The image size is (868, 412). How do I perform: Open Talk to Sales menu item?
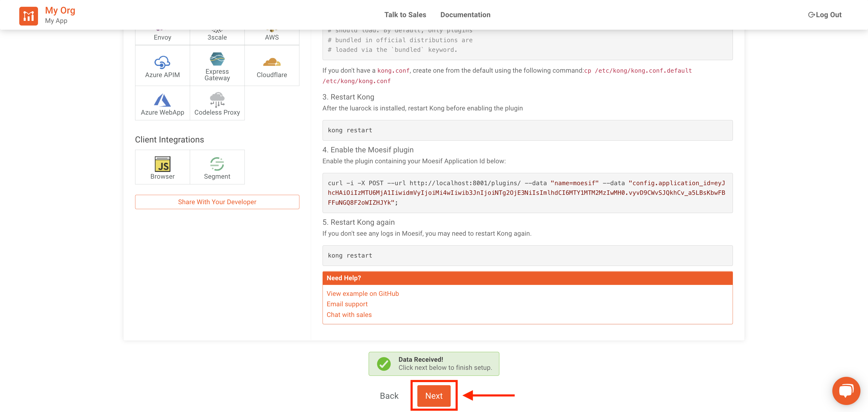405,15
